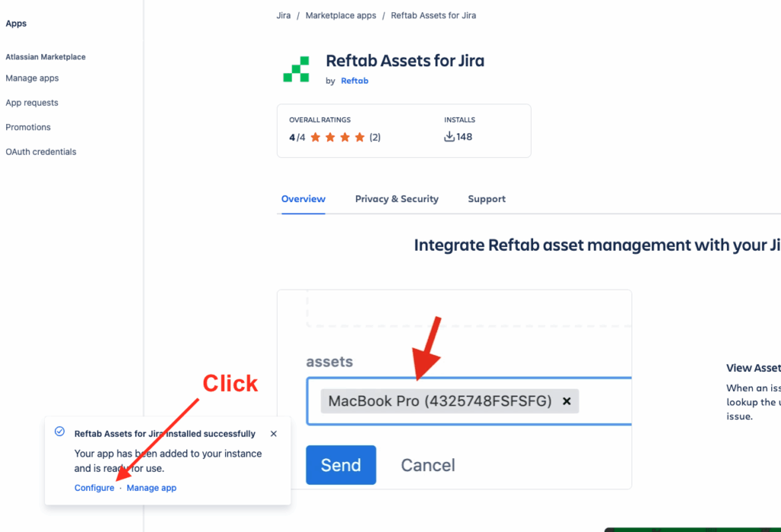The height and width of the screenshot is (532, 781).
Task: Select the Overview tab
Action: (x=303, y=199)
